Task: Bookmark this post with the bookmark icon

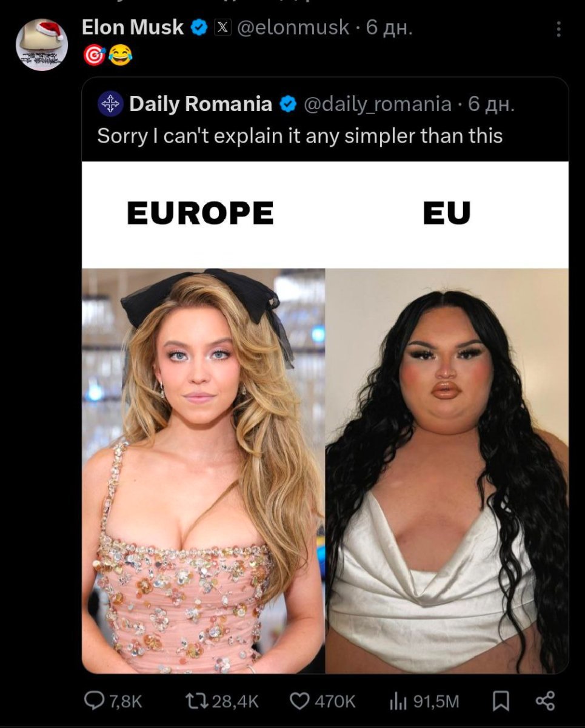Action: click(x=500, y=702)
